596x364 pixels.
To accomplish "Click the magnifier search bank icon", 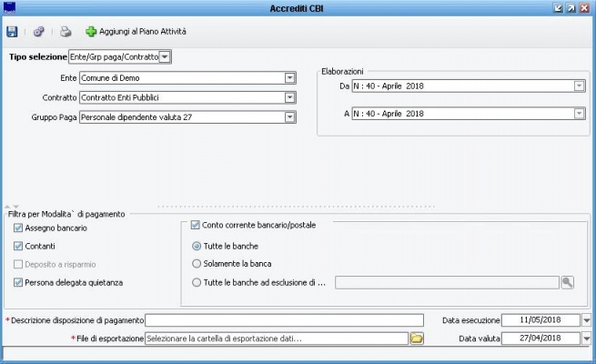I will (567, 282).
